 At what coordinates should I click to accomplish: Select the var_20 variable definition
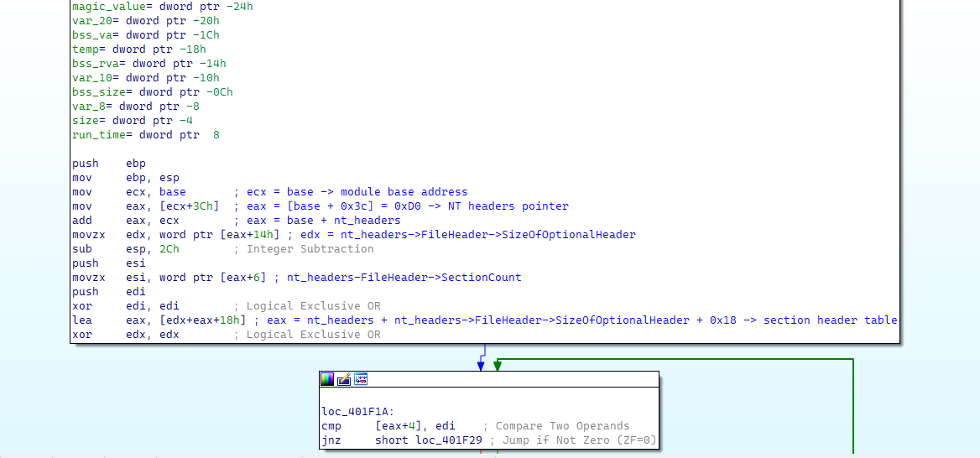click(88, 21)
